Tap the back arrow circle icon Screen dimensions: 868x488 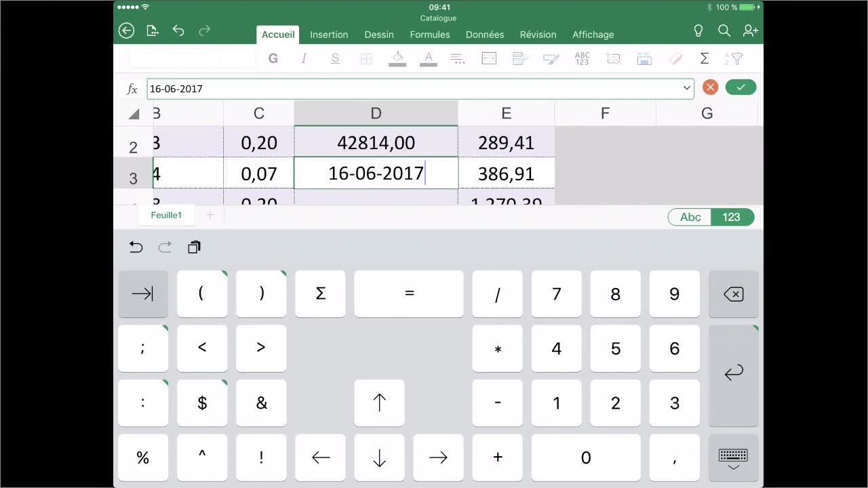(126, 30)
